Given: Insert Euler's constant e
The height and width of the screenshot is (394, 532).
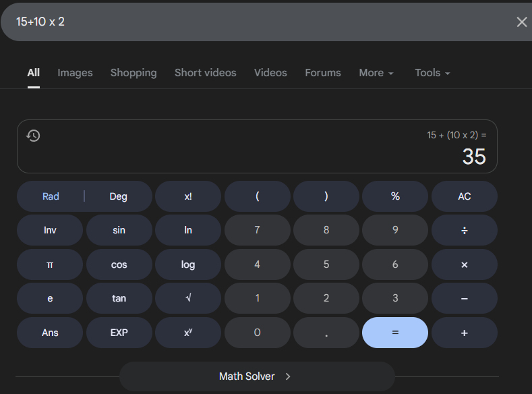Looking at the screenshot, I should (x=50, y=298).
